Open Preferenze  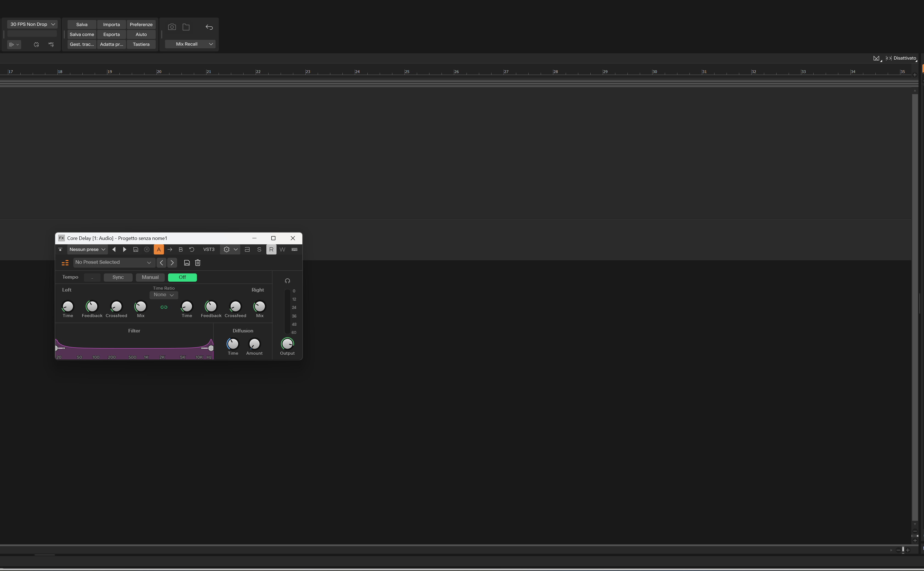coord(141,24)
